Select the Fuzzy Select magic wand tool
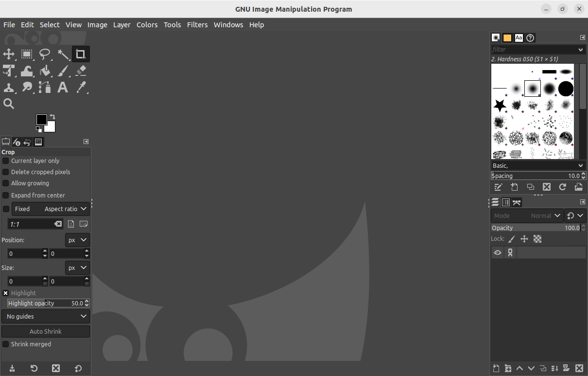 (63, 54)
